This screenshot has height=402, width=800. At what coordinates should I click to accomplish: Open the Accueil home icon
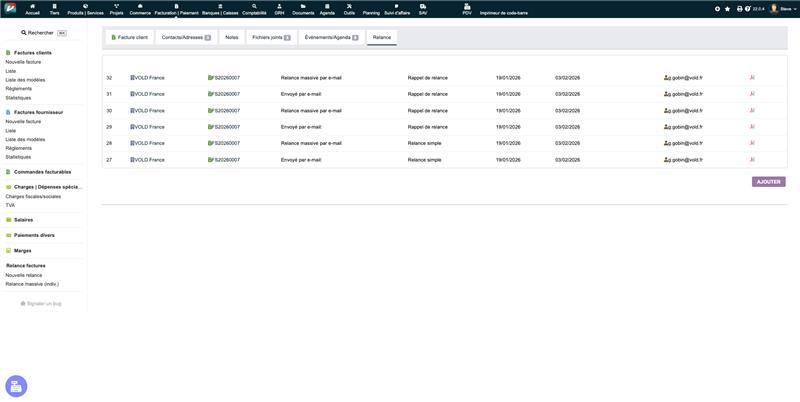coord(32,9)
